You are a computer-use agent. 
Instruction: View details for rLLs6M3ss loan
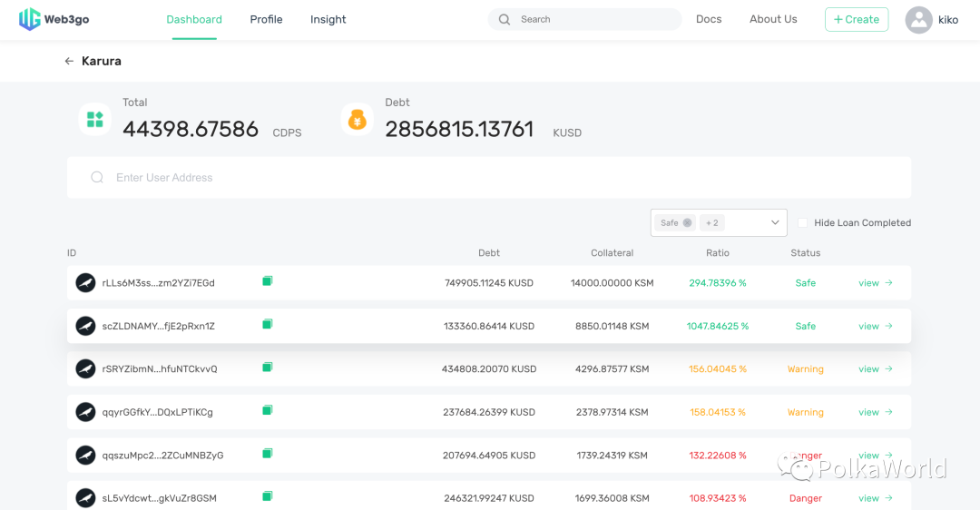point(875,283)
